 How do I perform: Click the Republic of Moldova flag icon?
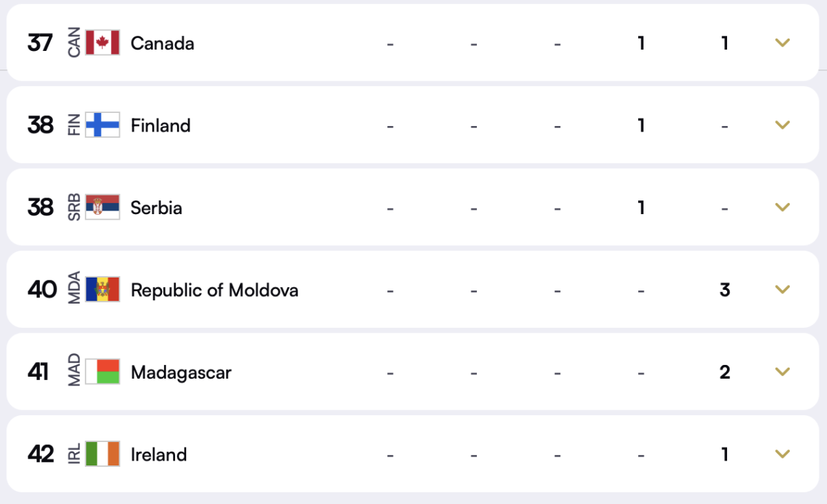pos(103,290)
